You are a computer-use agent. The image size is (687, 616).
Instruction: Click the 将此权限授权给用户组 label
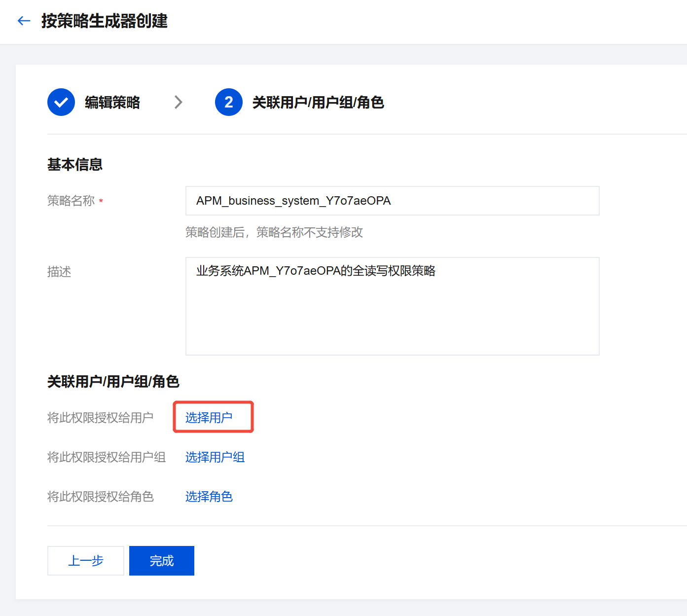(x=107, y=457)
